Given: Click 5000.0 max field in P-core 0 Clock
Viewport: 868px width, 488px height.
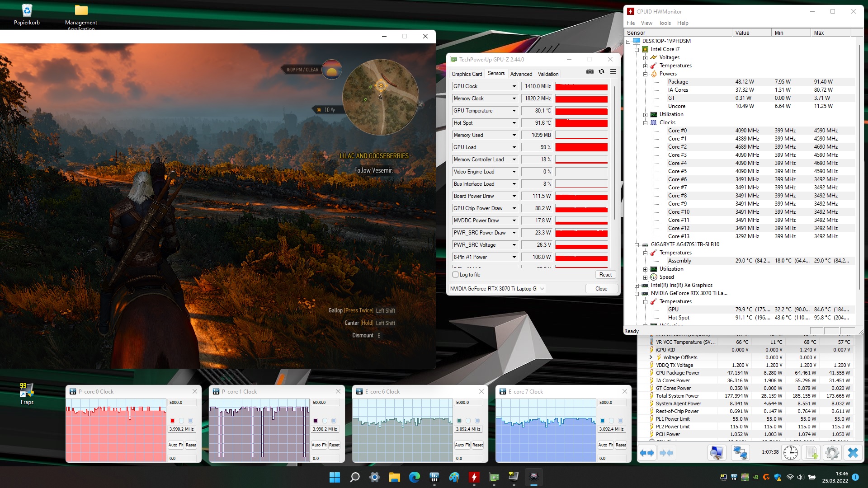Looking at the screenshot, I should click(182, 403).
